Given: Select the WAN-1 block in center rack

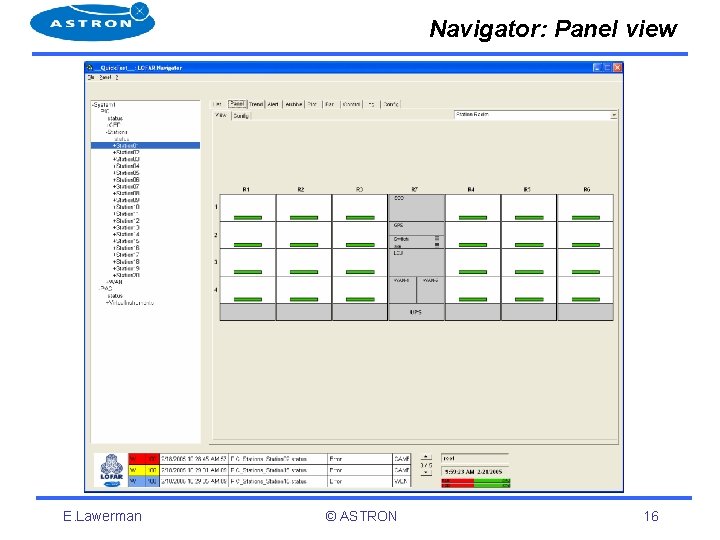Looking at the screenshot, I should pos(402,290).
